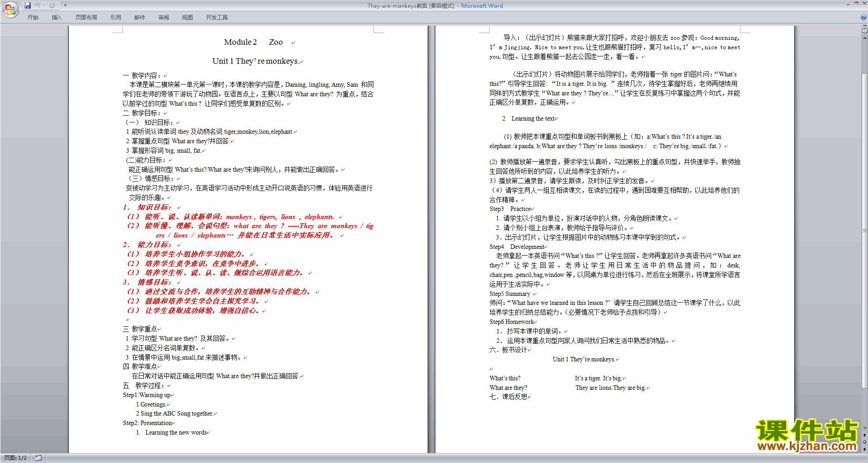Click the 'Step1:Warming up' line

pos(146,395)
